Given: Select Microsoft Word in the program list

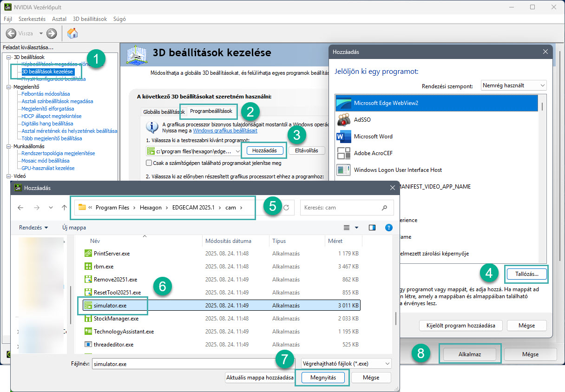Looking at the screenshot, I should click(373, 137).
